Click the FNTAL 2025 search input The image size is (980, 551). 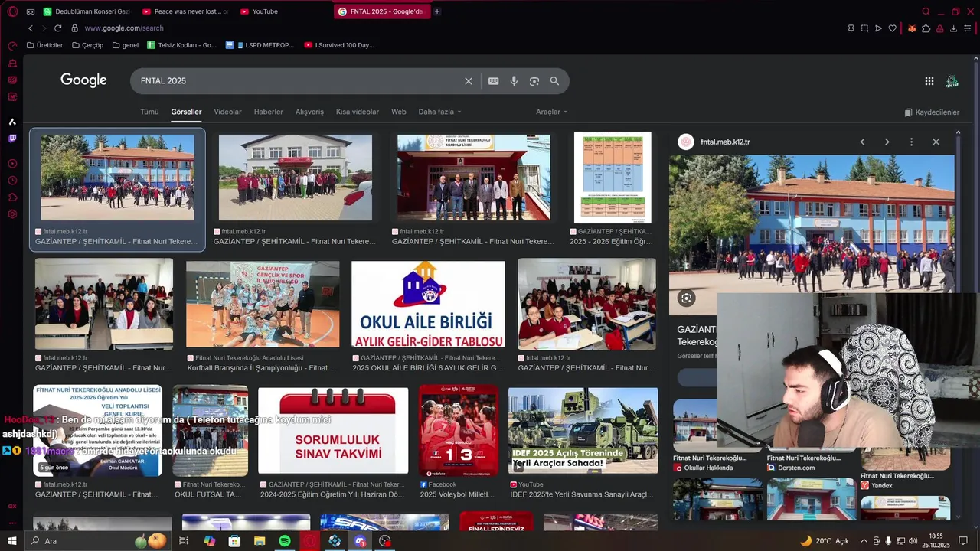(x=299, y=81)
